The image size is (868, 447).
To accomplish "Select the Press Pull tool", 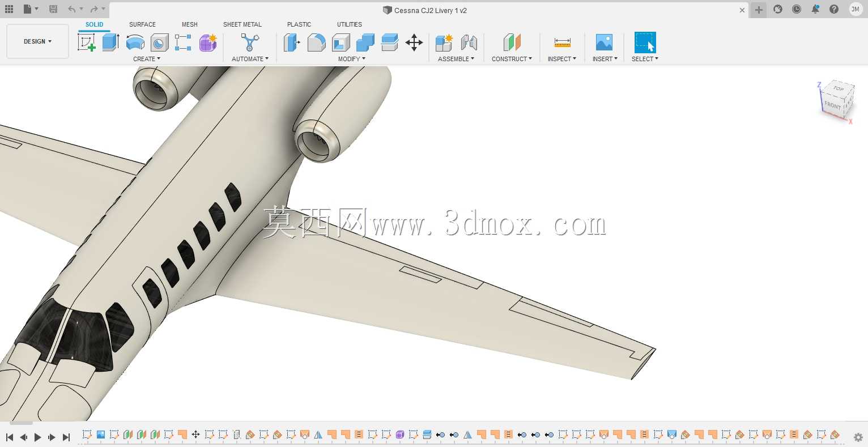I will pos(292,42).
